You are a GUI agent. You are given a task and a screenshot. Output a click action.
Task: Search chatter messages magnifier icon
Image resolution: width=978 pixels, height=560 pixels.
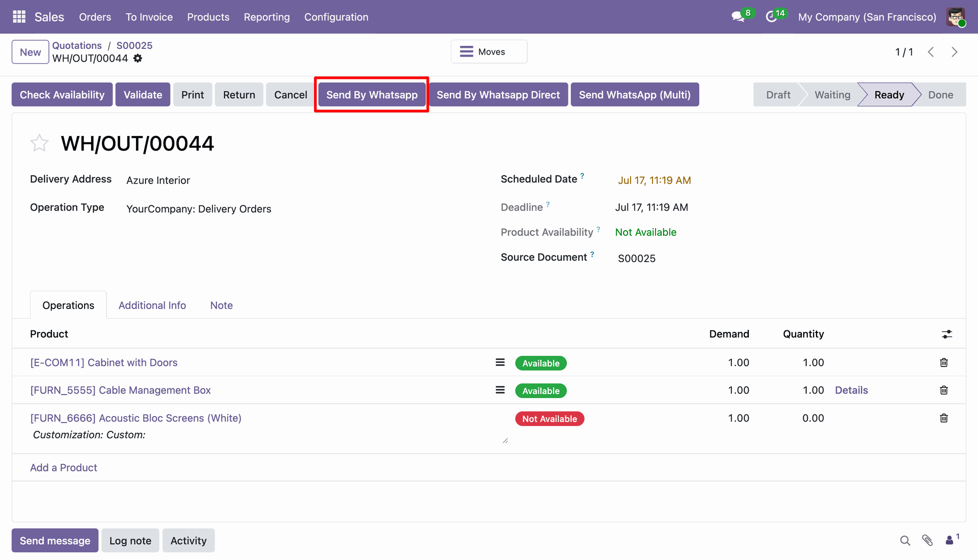[905, 541]
